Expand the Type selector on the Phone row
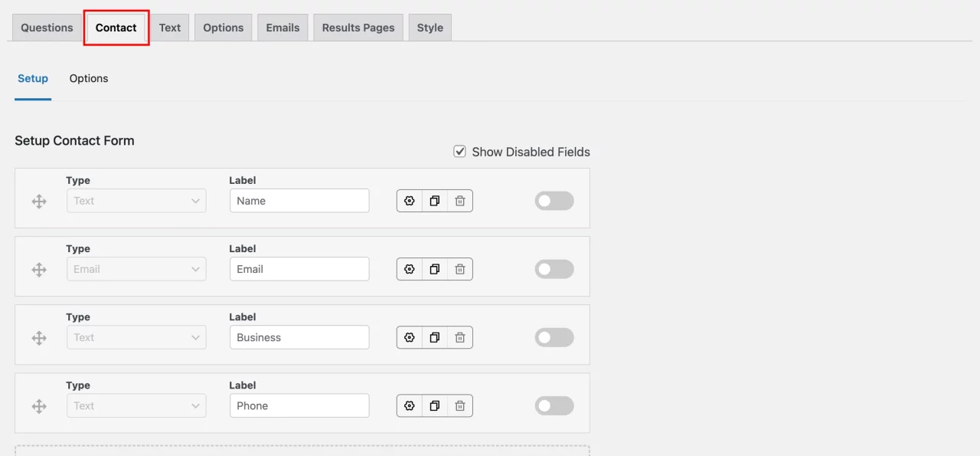Image resolution: width=980 pixels, height=456 pixels. pos(136,405)
